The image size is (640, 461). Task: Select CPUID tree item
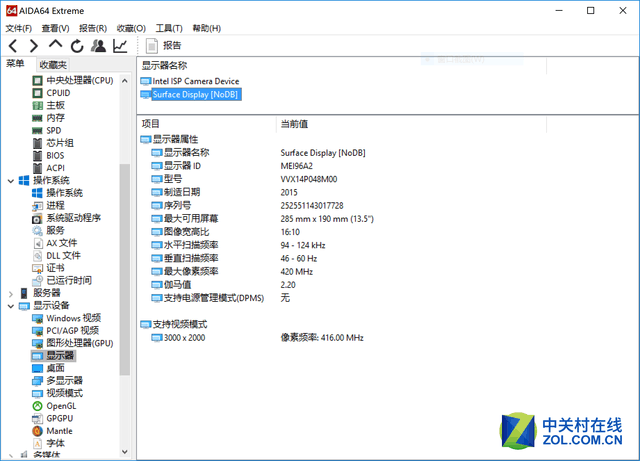coord(51,93)
